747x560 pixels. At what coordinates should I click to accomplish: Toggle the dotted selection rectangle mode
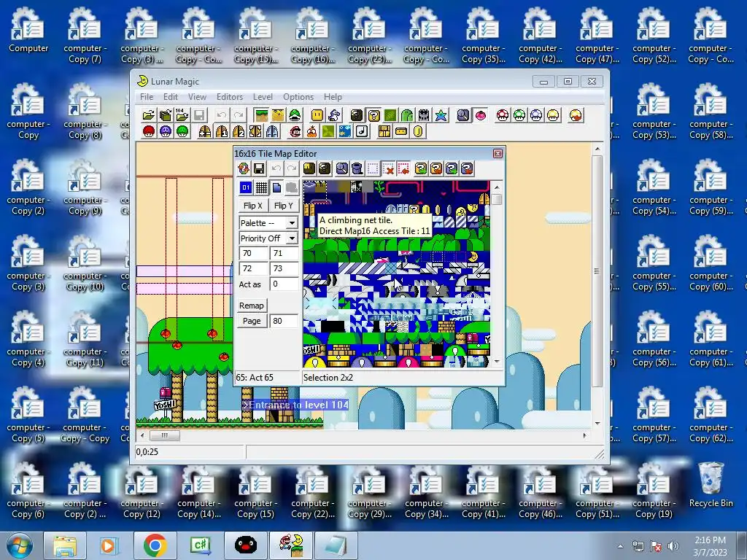[373, 168]
